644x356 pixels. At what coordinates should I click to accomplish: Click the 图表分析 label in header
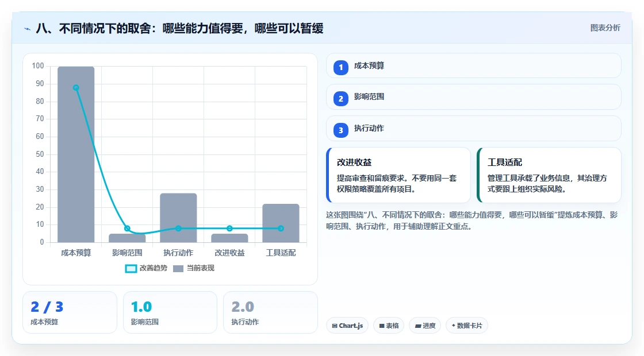605,28
